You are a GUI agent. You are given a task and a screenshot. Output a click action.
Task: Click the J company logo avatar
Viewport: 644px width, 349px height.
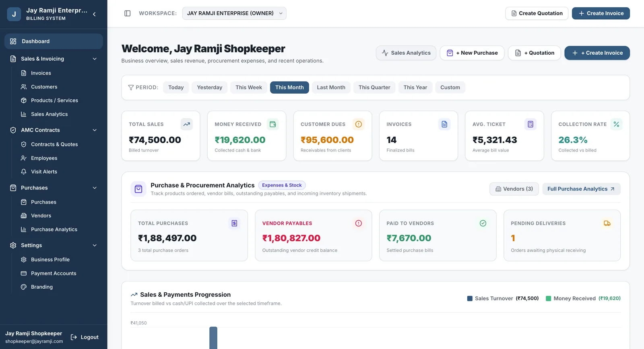point(14,14)
